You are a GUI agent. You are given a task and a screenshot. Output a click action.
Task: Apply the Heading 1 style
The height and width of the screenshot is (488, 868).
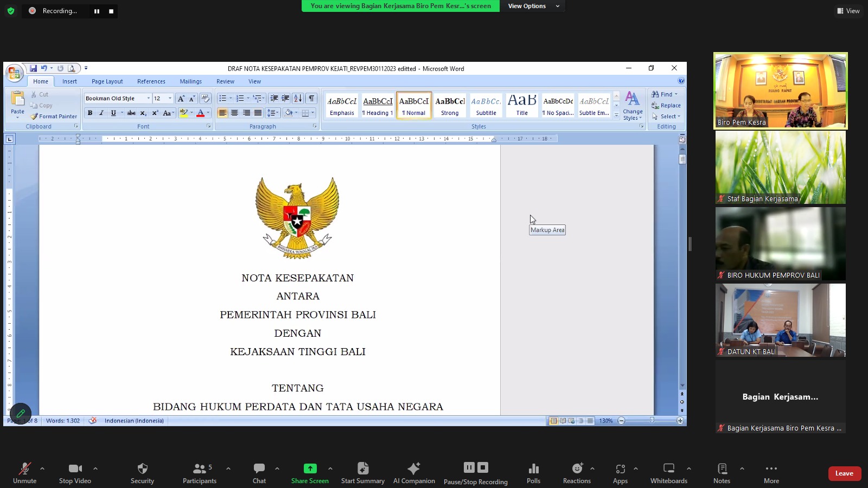pos(378,105)
